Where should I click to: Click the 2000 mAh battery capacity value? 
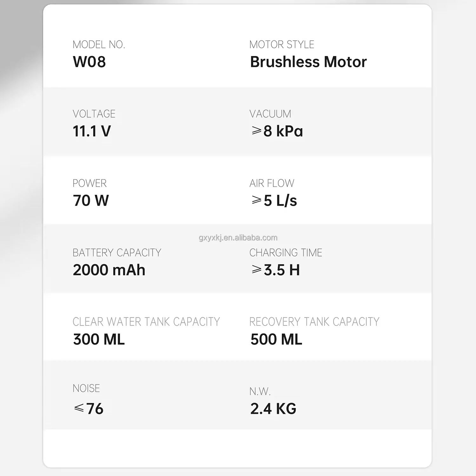tap(109, 270)
